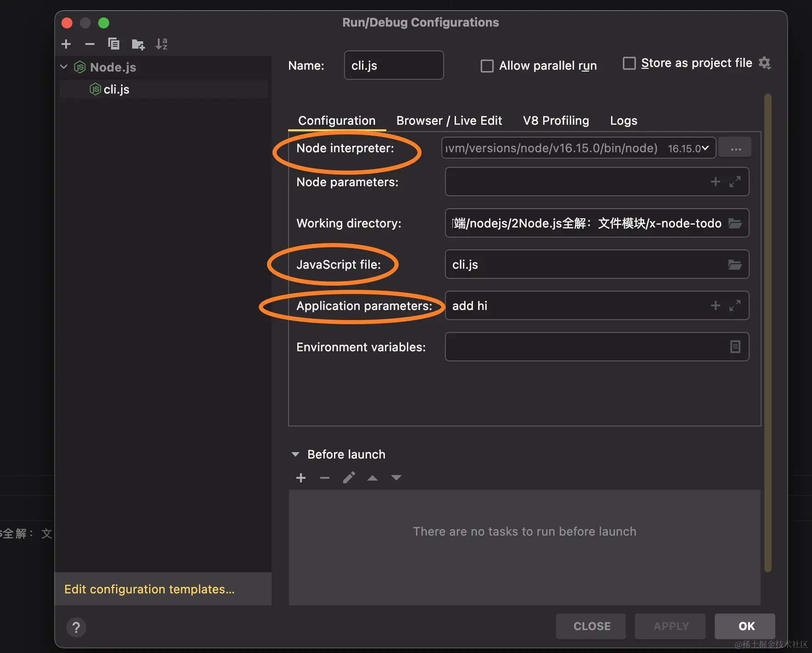Enable Store as project file checkbox
Image resolution: width=812 pixels, height=653 pixels.
point(629,63)
